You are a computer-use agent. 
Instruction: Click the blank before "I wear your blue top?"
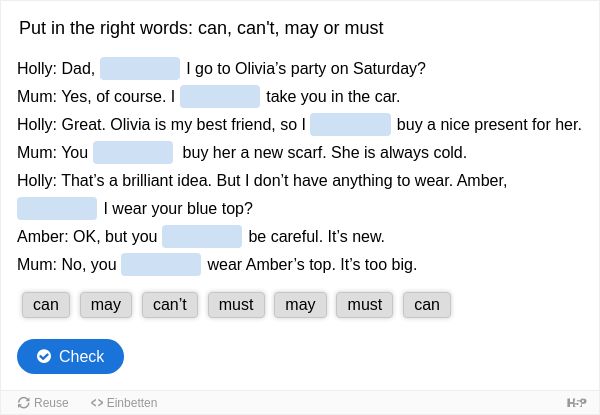tap(57, 208)
